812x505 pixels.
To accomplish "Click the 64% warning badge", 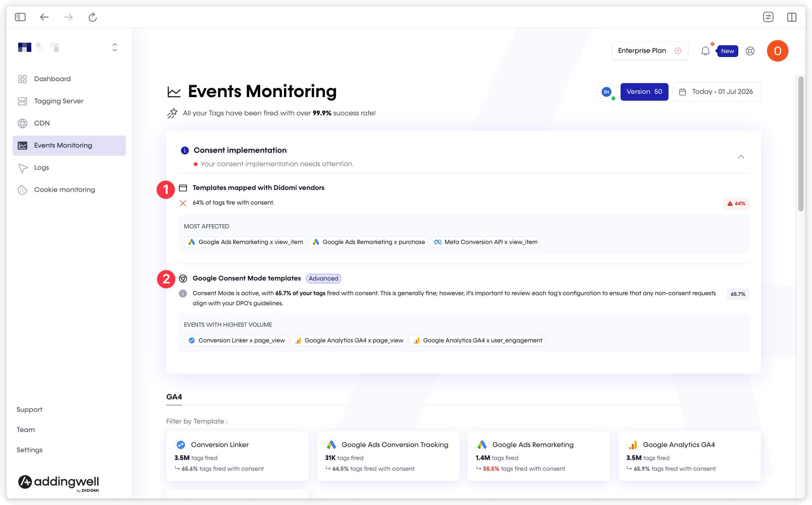I will click(x=736, y=203).
